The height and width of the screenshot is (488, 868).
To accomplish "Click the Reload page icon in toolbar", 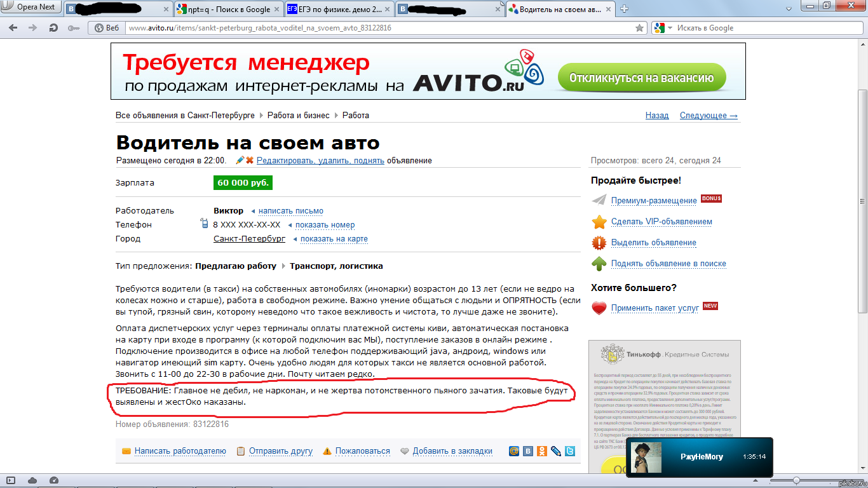I will [54, 28].
